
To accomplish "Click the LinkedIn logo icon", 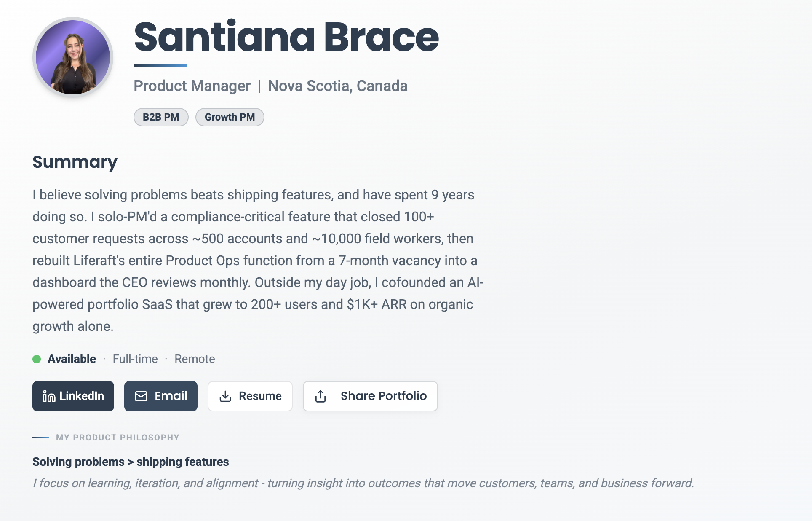I will pos(49,396).
